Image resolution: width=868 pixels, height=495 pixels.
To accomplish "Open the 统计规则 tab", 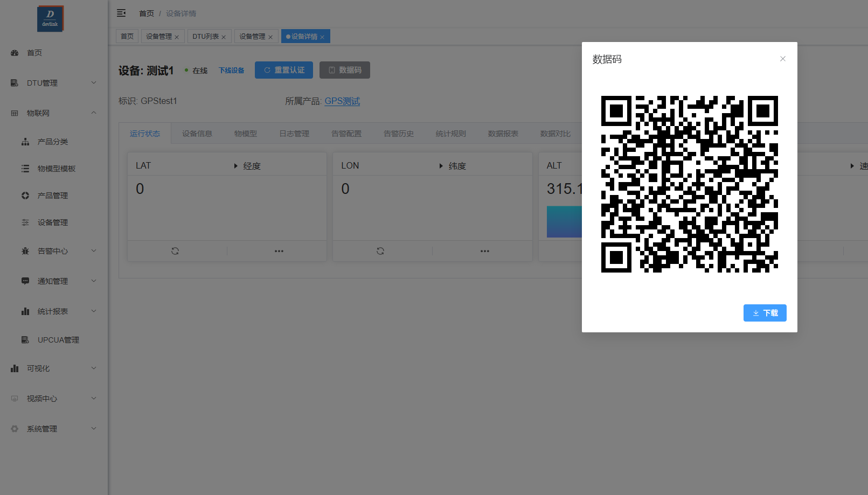I will point(451,134).
